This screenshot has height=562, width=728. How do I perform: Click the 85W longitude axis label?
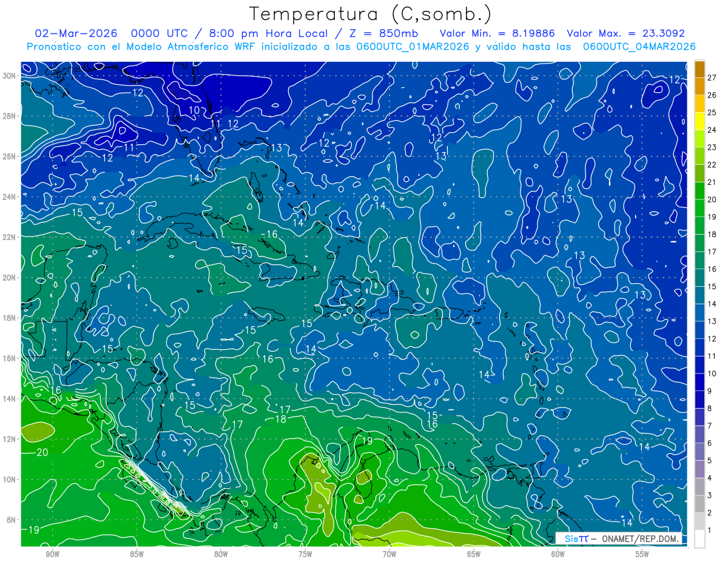coord(136,554)
